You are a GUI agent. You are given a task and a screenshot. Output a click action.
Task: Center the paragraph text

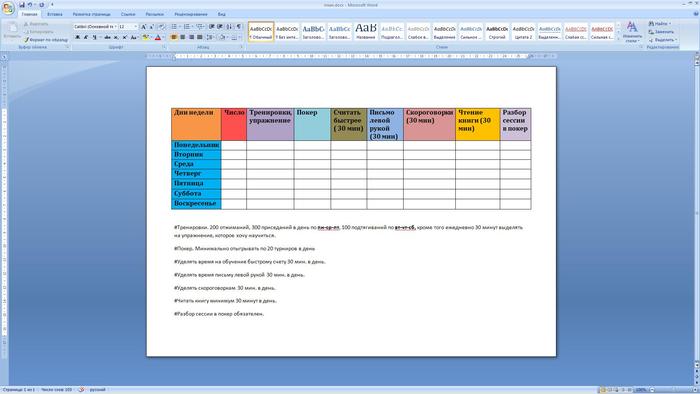tap(183, 37)
